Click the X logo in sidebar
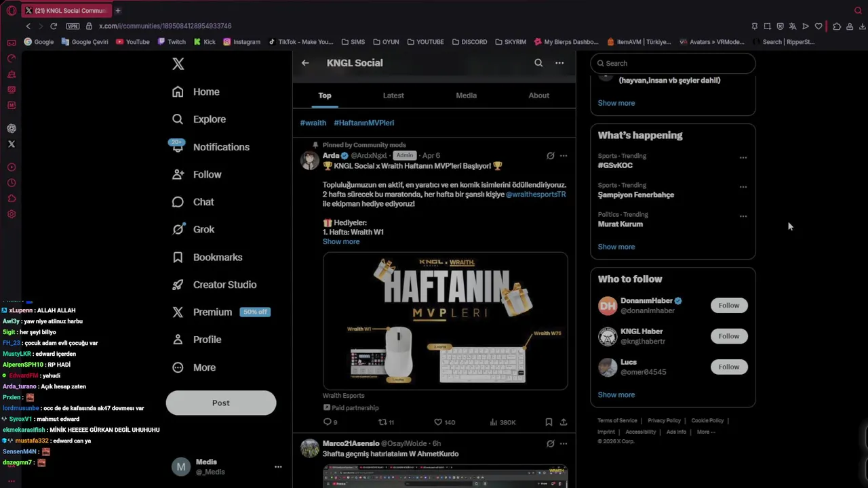Viewport: 868px width, 488px height. point(178,64)
